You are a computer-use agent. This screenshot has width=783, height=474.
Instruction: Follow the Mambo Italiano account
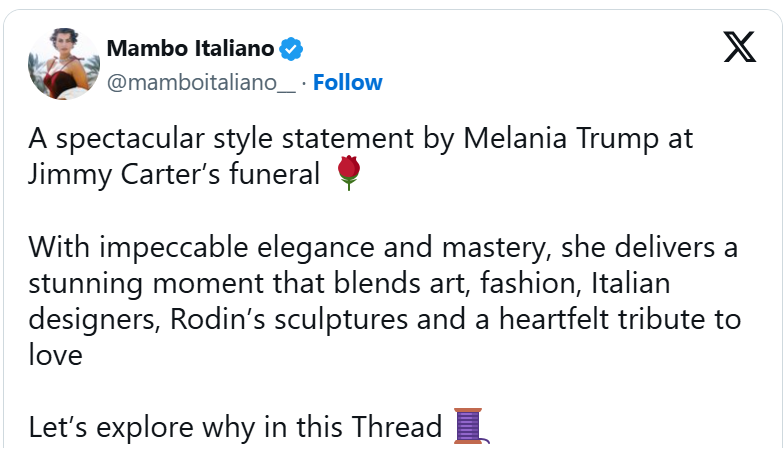coord(347,82)
